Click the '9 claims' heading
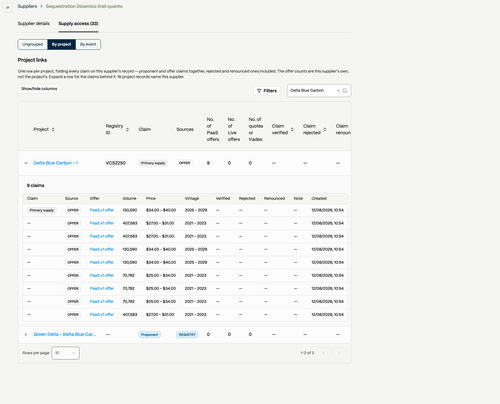The width and height of the screenshot is (500, 404). [x=36, y=185]
